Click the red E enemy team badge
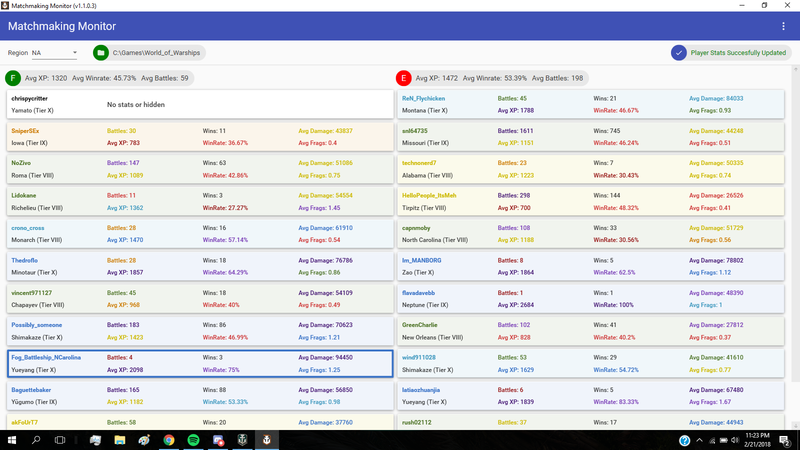The image size is (800, 450). [x=403, y=78]
